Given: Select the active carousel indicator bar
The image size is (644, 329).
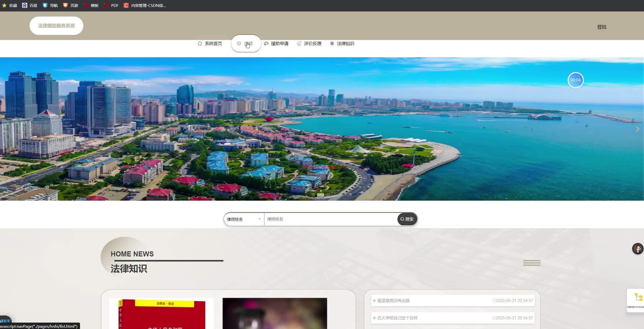Looking at the screenshot, I should point(320,195).
